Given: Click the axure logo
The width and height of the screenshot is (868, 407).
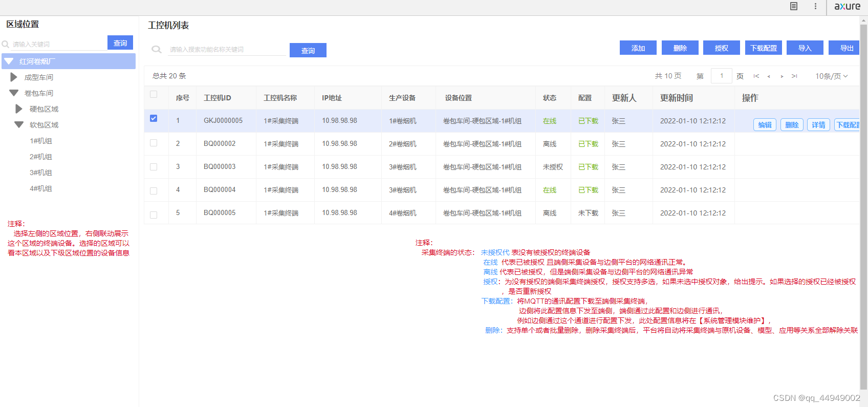Looking at the screenshot, I should coord(847,6).
